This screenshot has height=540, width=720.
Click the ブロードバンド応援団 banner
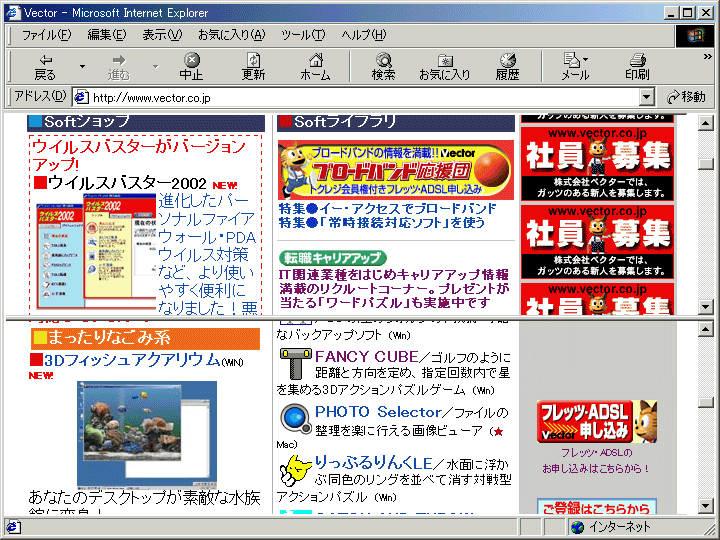click(x=396, y=170)
